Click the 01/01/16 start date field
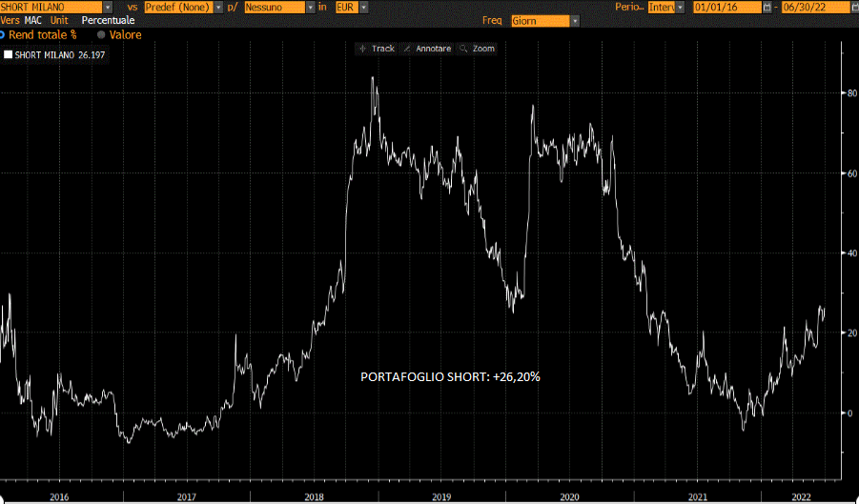Image resolution: width=859 pixels, height=504 pixels. [x=726, y=7]
